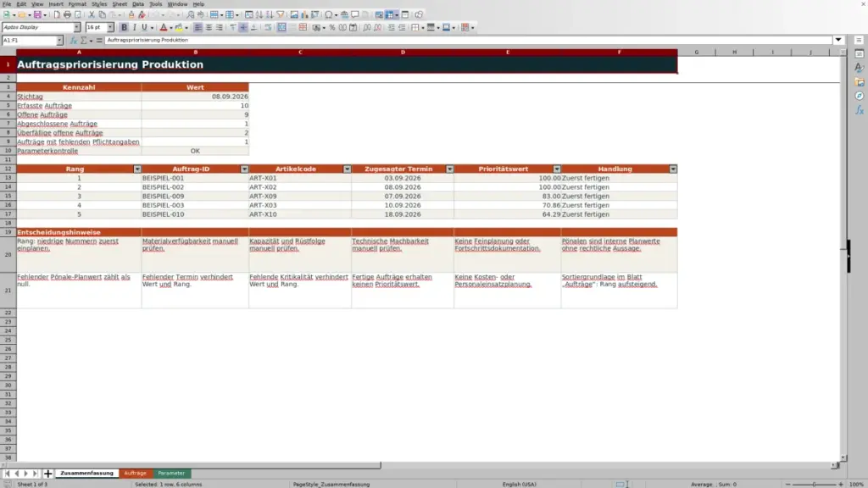Viewport: 868px width, 488px height.
Task: Click Merge and Center cells icon
Action: click(281, 28)
